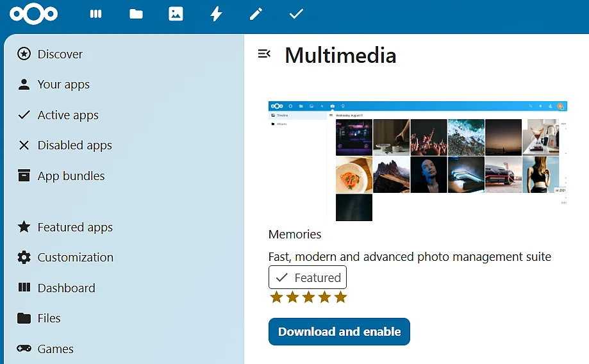Open Memories app screenshot preview

click(418, 161)
